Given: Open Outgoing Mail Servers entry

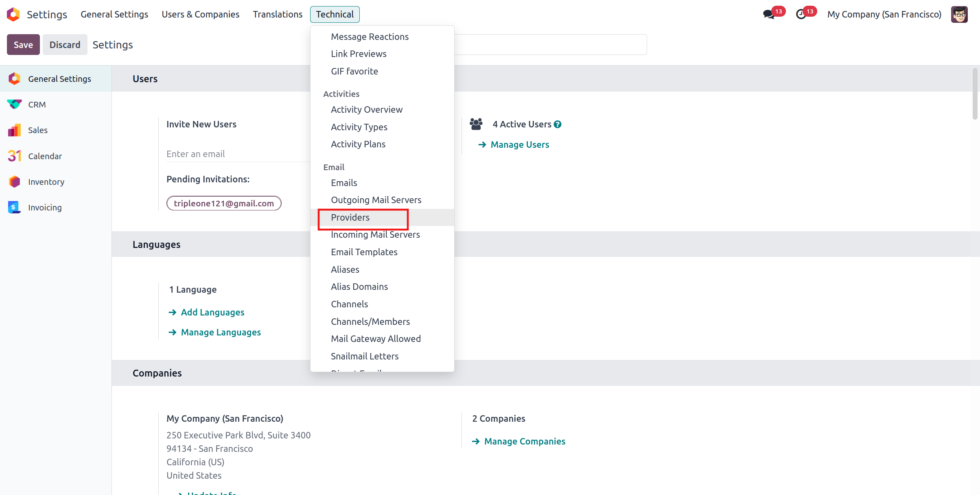Looking at the screenshot, I should coord(376,200).
